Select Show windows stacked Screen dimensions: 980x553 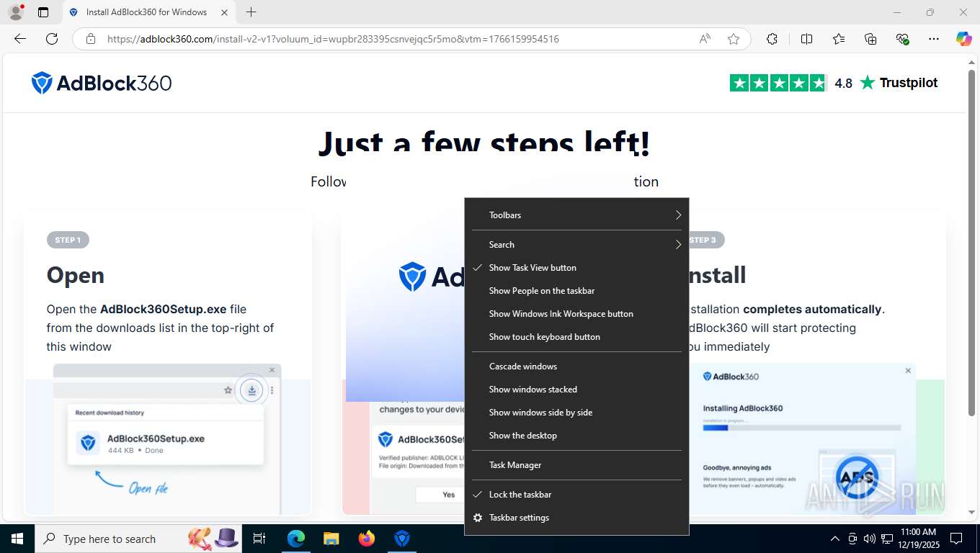(576, 390)
